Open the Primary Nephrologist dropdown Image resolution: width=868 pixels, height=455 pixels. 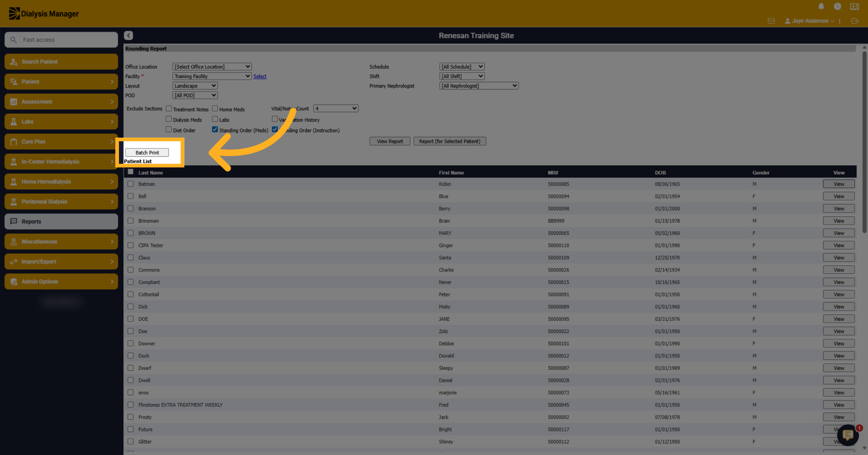[479, 86]
